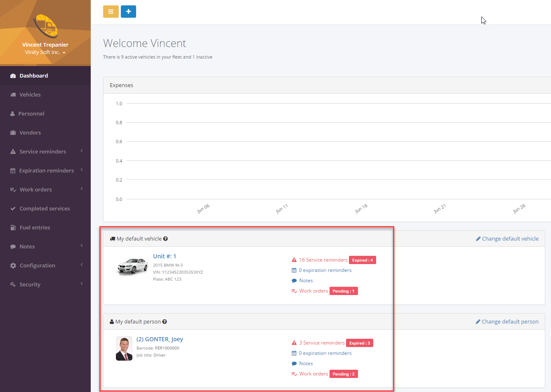Click the calendar icon in the vehicle card
This screenshot has height=392, width=551.
[294, 270]
